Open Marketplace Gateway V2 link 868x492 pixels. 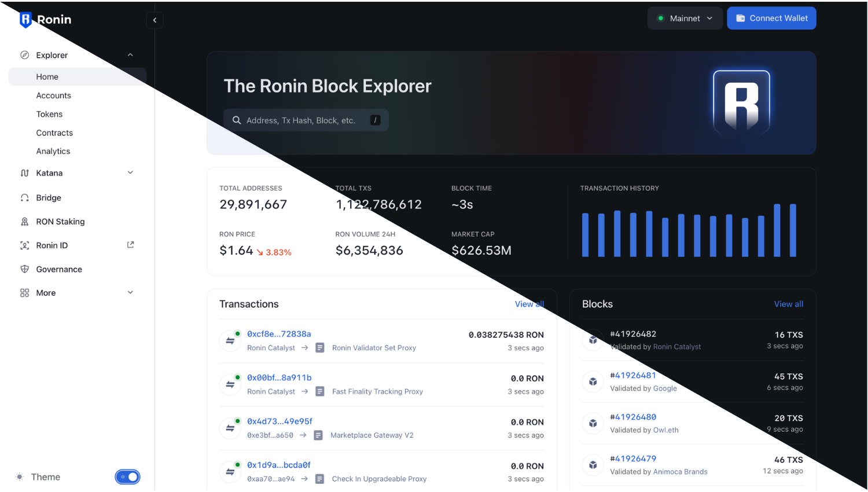(x=372, y=435)
